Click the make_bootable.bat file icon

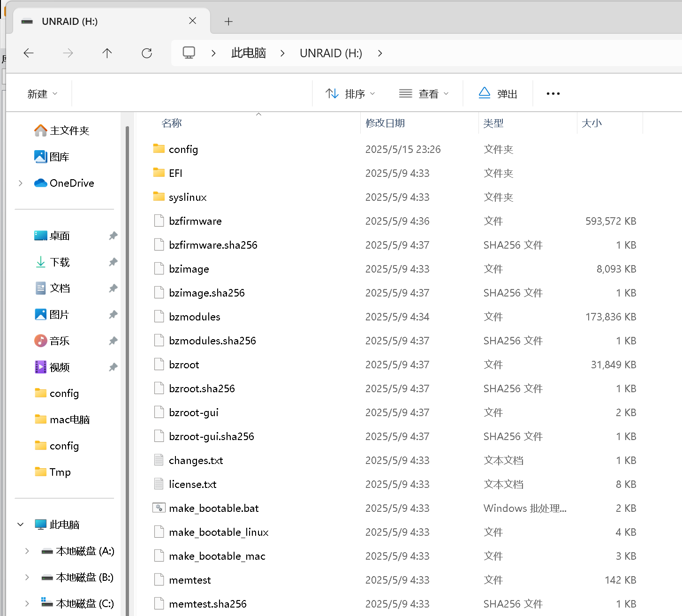click(159, 508)
